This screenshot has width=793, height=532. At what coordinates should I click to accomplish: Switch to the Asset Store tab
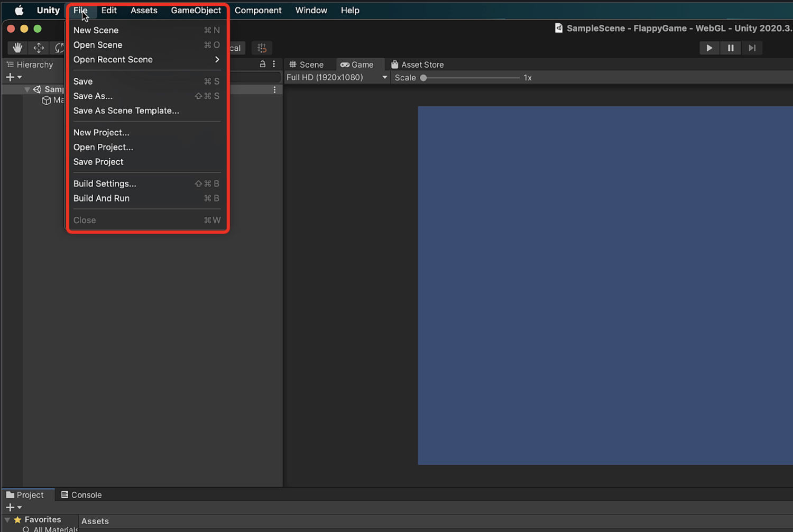tap(417, 65)
